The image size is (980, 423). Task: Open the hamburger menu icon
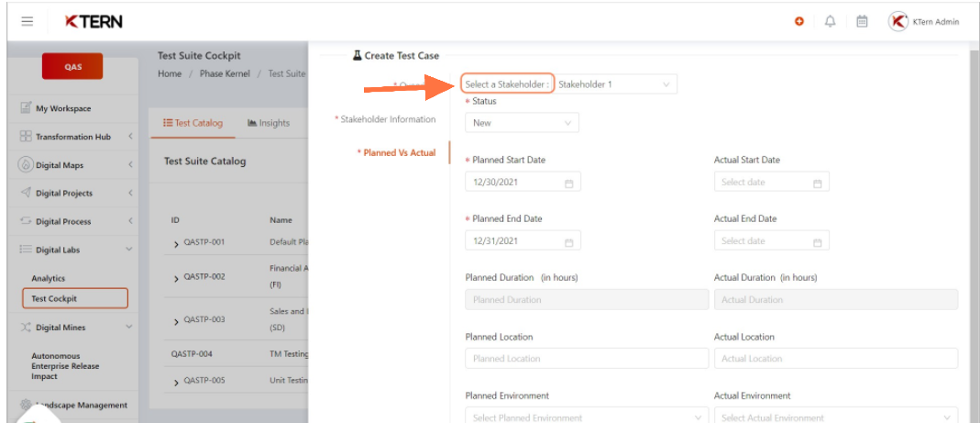click(27, 21)
